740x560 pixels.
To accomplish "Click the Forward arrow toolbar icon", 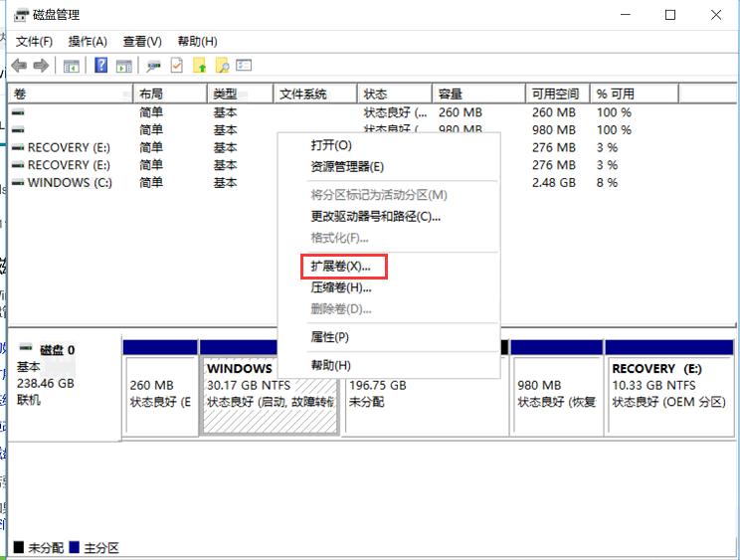I will pyautogui.click(x=41, y=66).
